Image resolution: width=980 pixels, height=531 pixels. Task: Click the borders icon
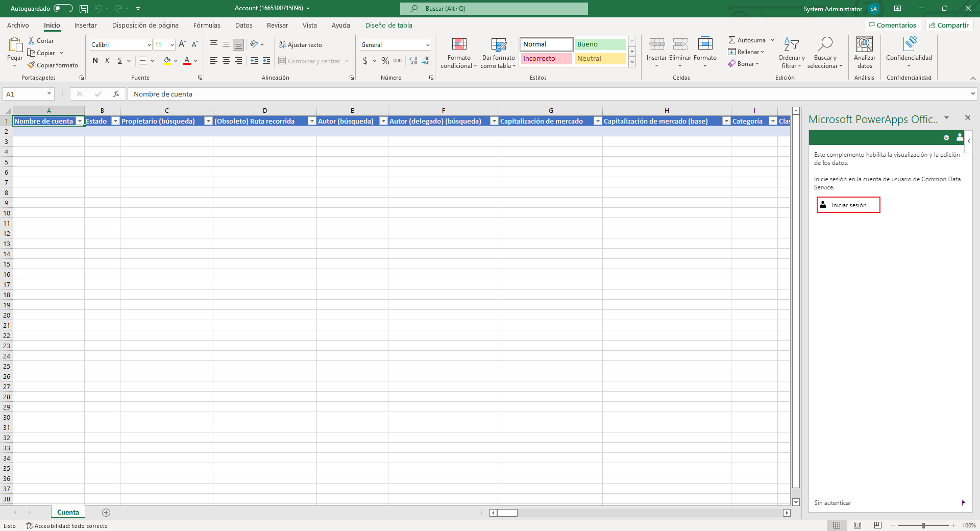point(143,61)
